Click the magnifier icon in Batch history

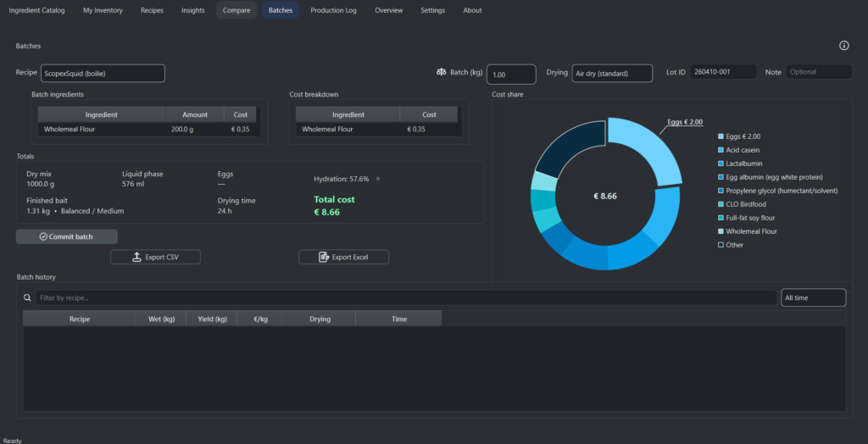tap(27, 298)
